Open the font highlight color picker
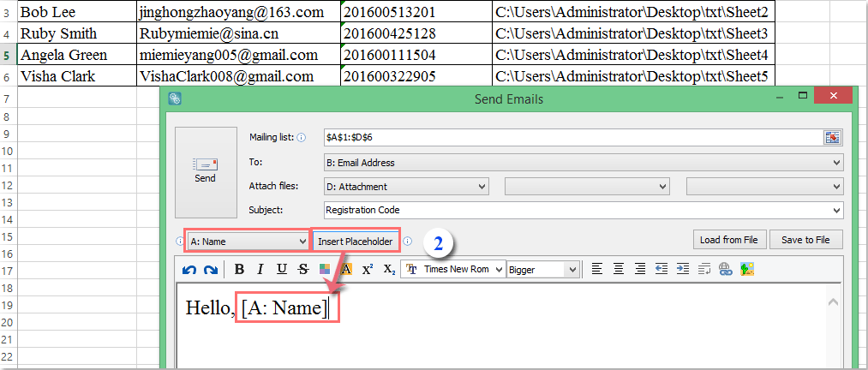 [x=346, y=269]
